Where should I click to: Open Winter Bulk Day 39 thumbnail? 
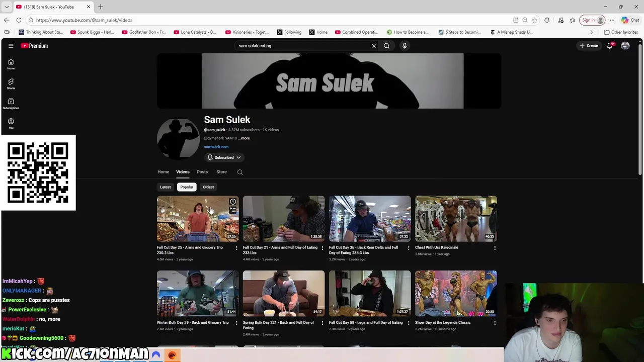(198, 294)
